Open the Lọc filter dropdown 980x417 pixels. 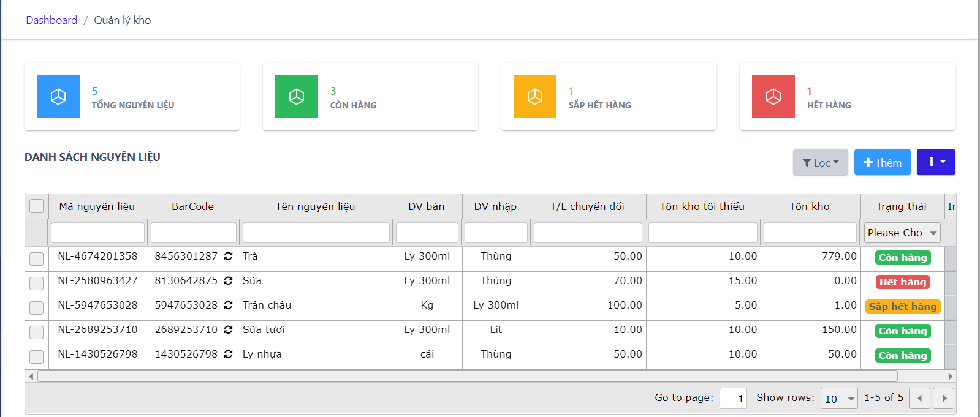820,162
